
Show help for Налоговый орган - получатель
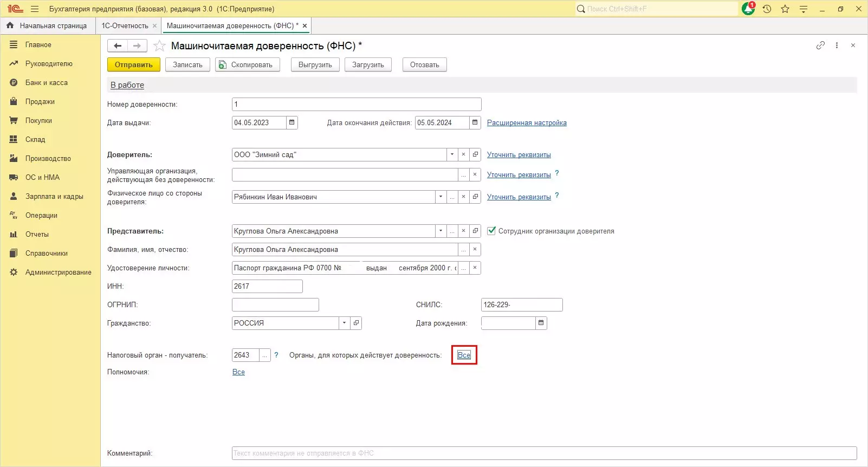(x=276, y=355)
